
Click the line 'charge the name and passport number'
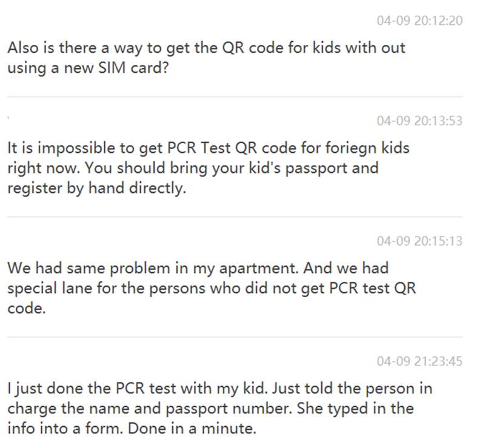[210, 409]
